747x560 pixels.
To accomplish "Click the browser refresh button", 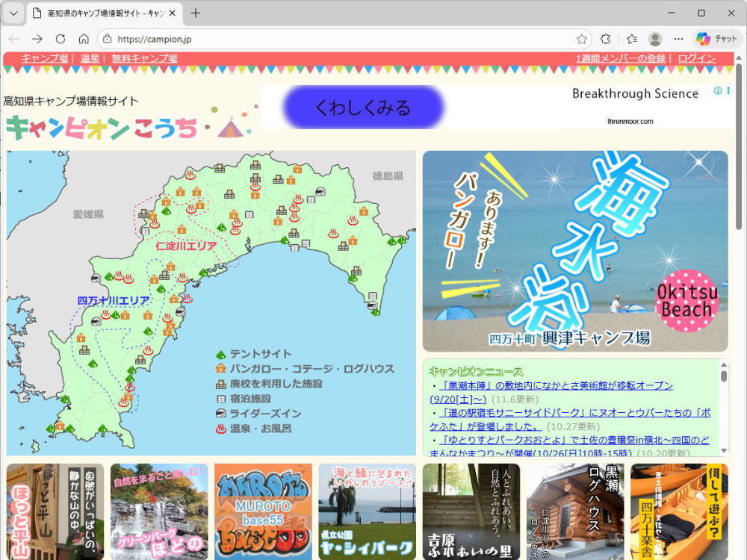I will coord(61,39).
